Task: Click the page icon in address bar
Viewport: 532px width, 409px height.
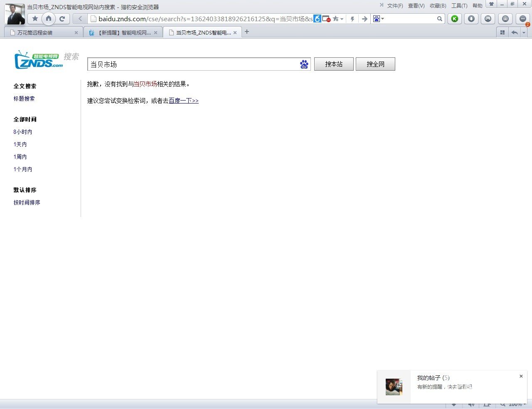Action: [x=94, y=19]
